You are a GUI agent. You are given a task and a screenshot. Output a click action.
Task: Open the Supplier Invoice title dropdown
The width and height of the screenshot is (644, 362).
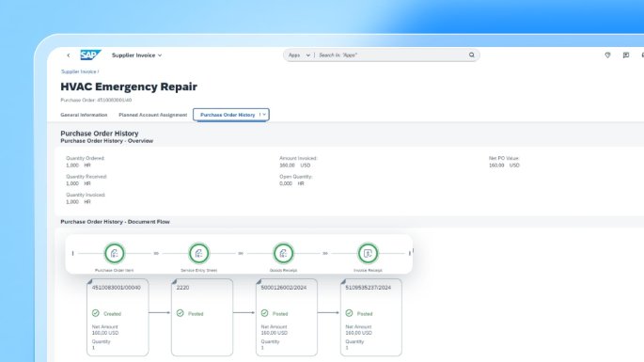point(136,55)
